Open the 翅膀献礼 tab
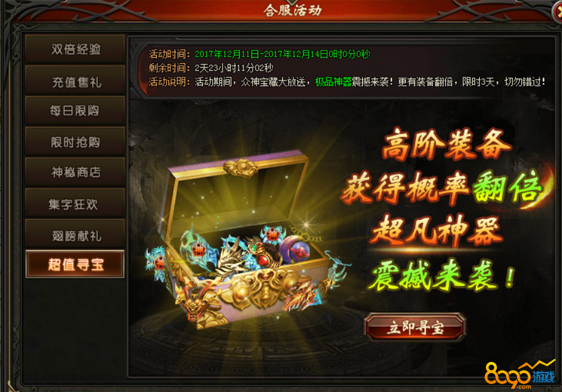This screenshot has height=392, width=562. (75, 234)
